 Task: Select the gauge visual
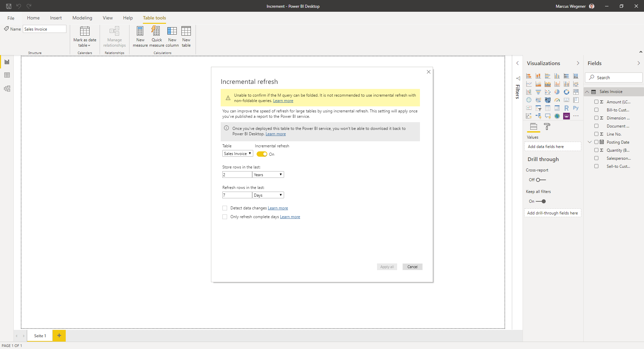tap(557, 100)
